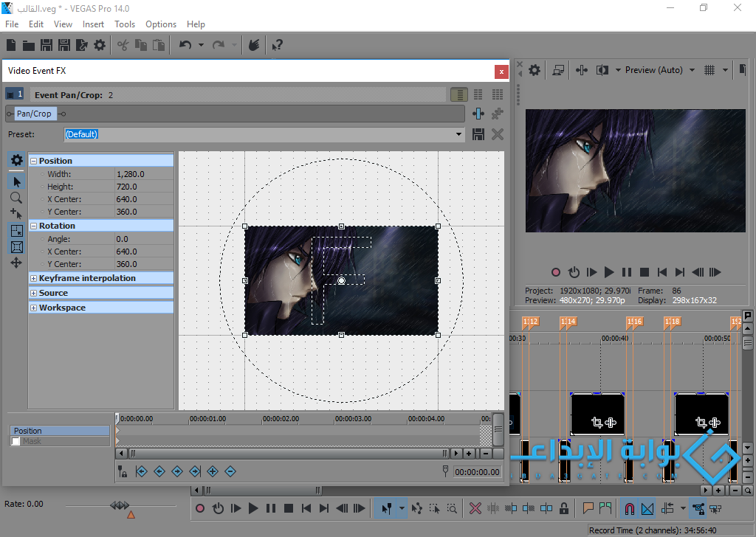Toggle the Move Freely four-arrow button
Screen dimensions: 756x537
(x=16, y=263)
